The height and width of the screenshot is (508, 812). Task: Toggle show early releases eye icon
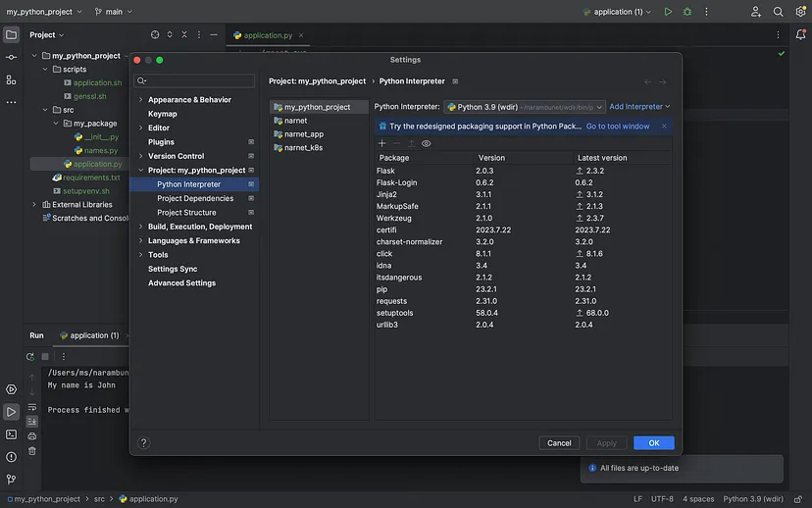pos(427,143)
